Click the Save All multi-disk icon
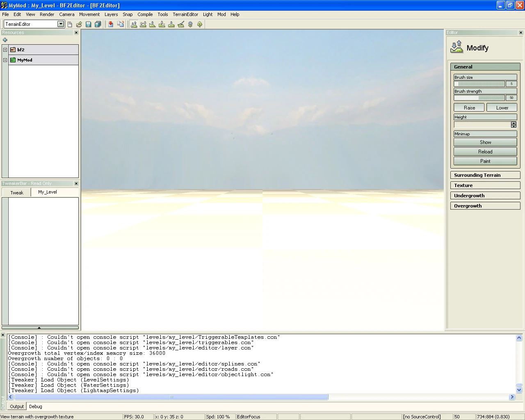 98,24
